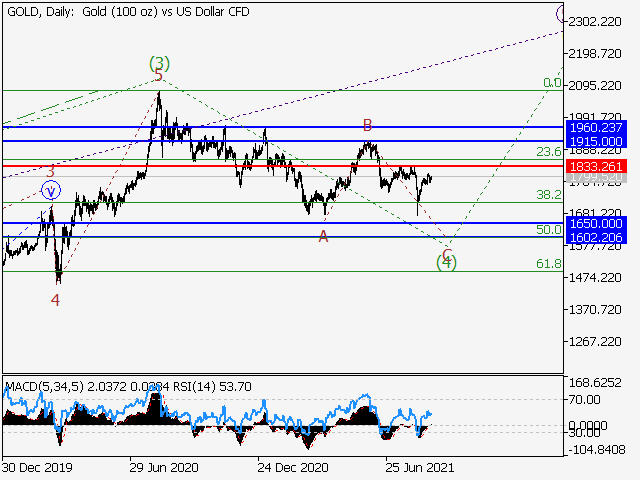Click the 1474.220 price axis value

595,278
